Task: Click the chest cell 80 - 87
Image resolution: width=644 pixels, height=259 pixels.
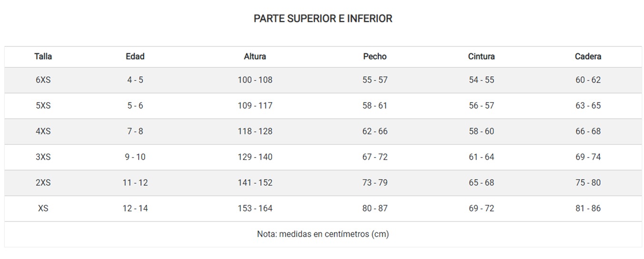Action: pos(375,208)
